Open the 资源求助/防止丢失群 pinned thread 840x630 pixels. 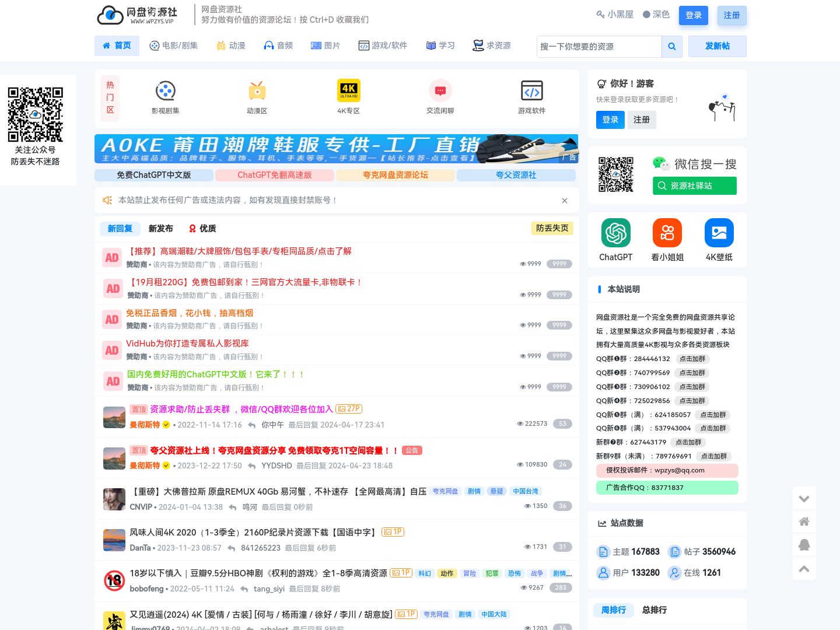coord(242,409)
